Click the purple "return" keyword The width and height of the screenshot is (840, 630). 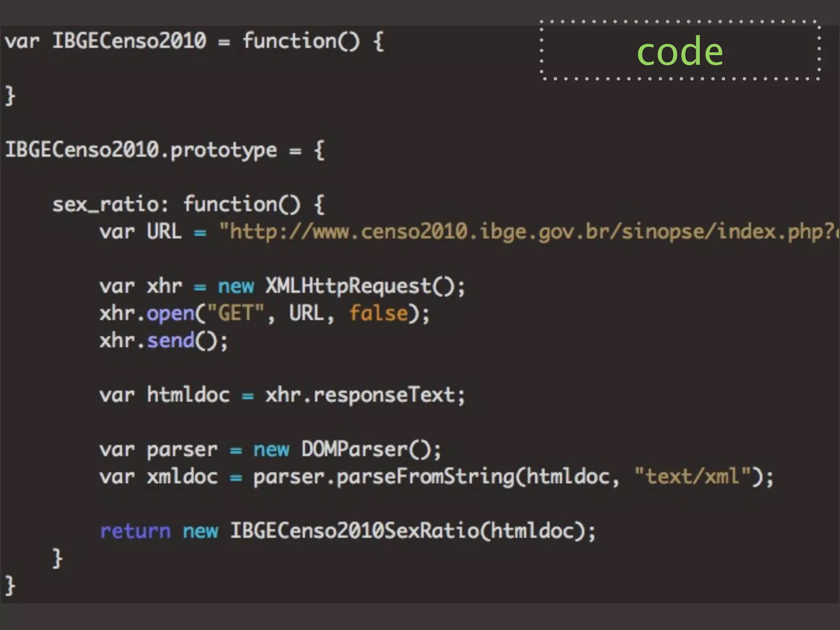[x=135, y=531]
